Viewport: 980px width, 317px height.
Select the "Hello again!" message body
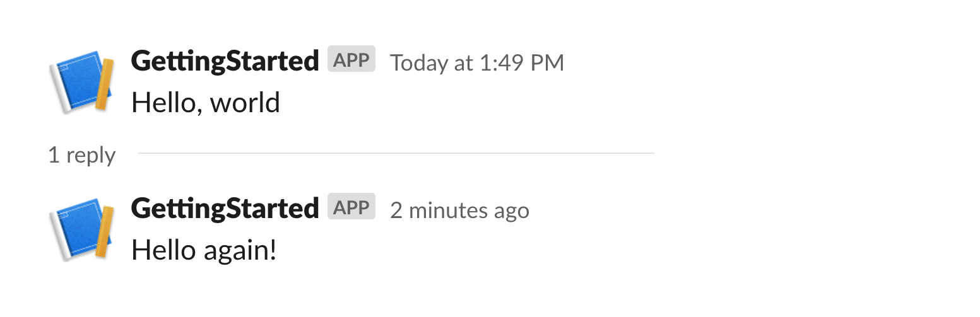tap(204, 251)
